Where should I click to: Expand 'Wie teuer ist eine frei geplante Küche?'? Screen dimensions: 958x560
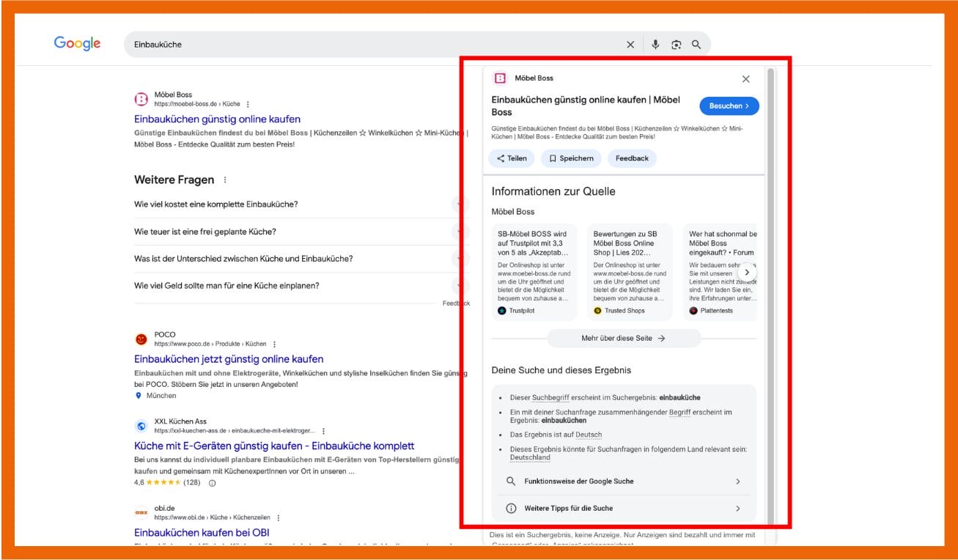tap(293, 232)
